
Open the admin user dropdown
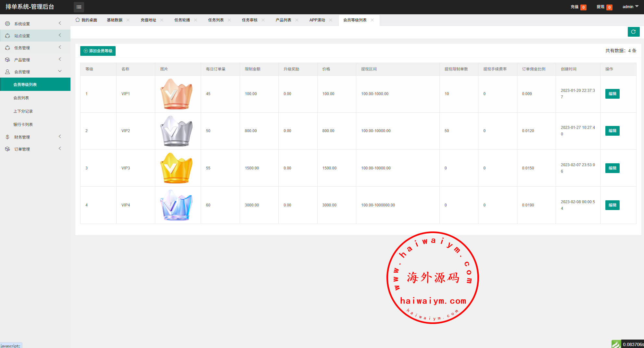point(630,7)
